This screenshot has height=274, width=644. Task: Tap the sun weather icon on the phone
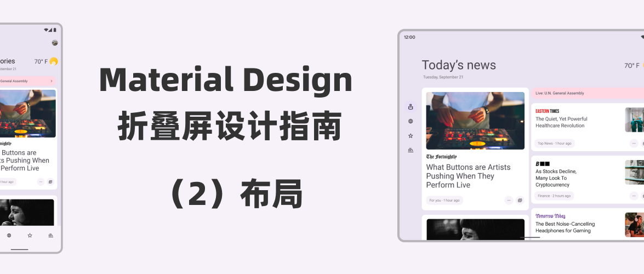pos(53,61)
